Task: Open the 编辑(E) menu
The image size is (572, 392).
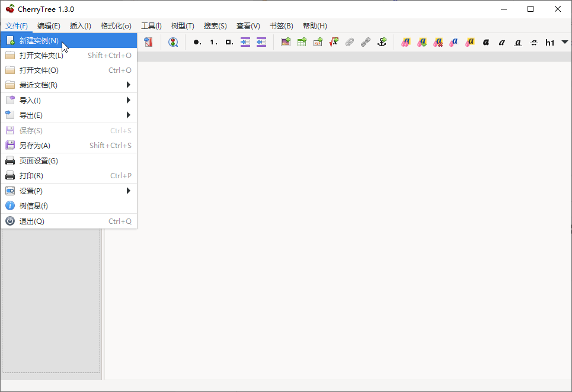Action: [x=49, y=26]
